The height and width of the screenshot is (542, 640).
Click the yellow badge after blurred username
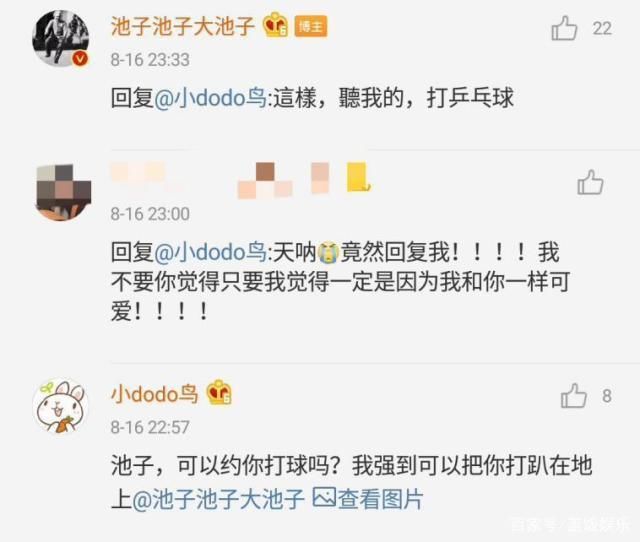point(358,177)
